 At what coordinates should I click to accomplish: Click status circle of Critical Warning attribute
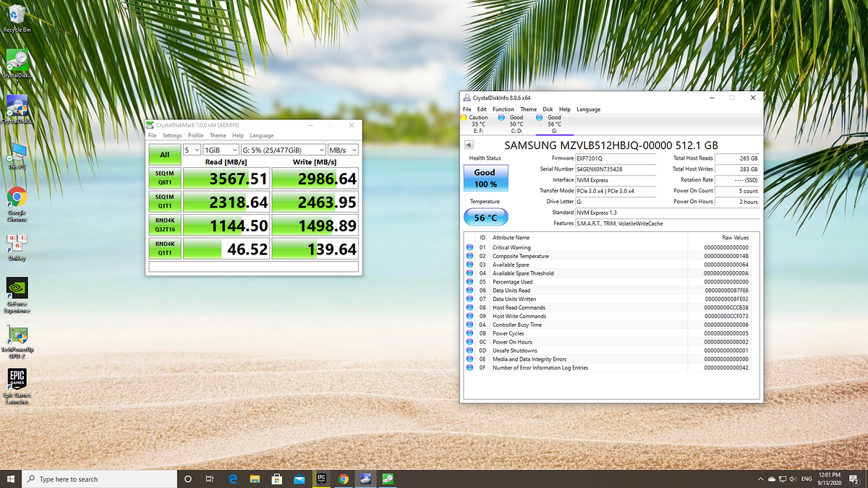point(470,247)
